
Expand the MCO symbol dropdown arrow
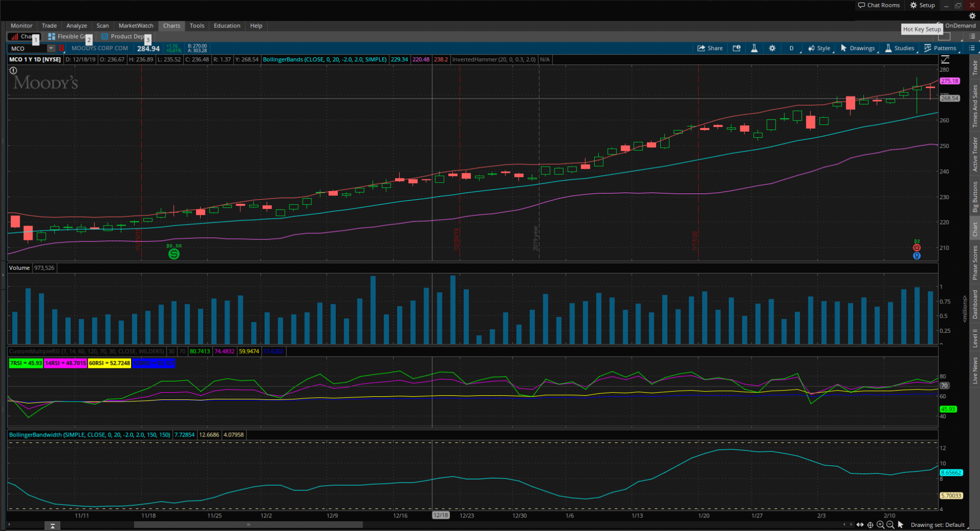click(51, 49)
